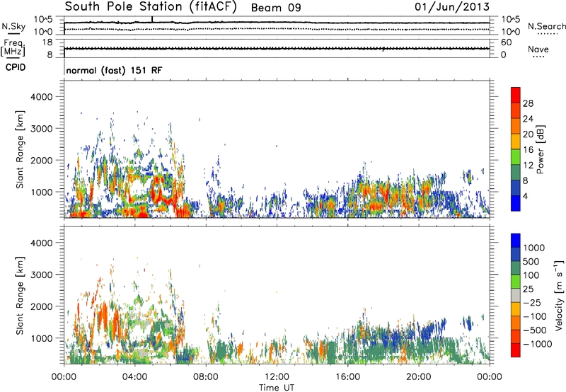Screen dimensions: 566x392
Task: Click the 28 value on Power colorbar
Action: pyautogui.click(x=528, y=103)
